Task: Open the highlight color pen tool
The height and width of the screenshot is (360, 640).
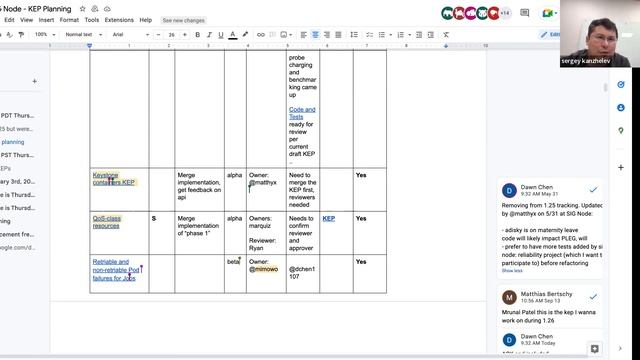Action: [245, 35]
